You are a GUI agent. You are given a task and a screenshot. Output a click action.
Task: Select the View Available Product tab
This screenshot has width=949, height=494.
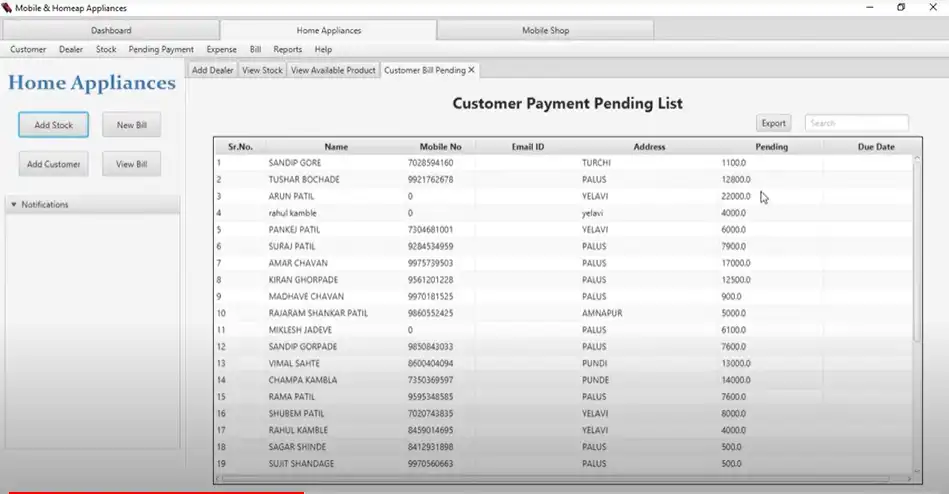click(x=333, y=70)
